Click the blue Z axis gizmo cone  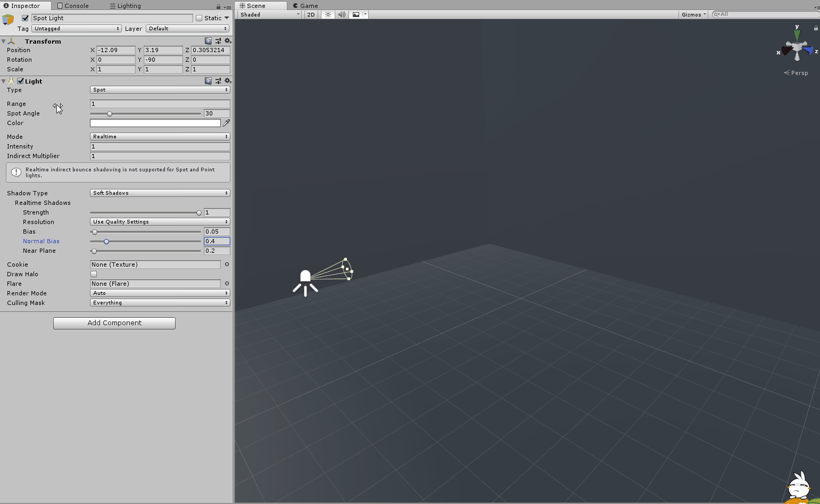(x=808, y=51)
